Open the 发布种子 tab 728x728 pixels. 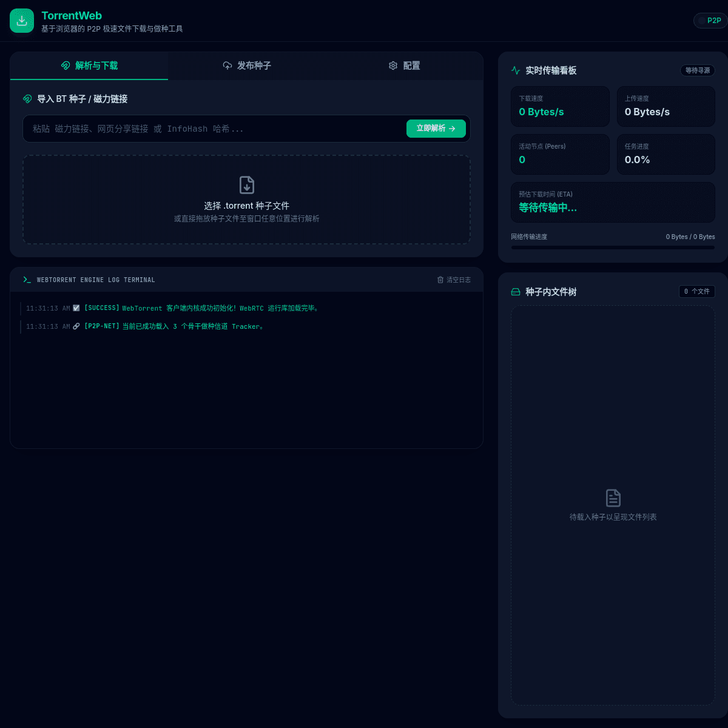pyautogui.click(x=247, y=66)
